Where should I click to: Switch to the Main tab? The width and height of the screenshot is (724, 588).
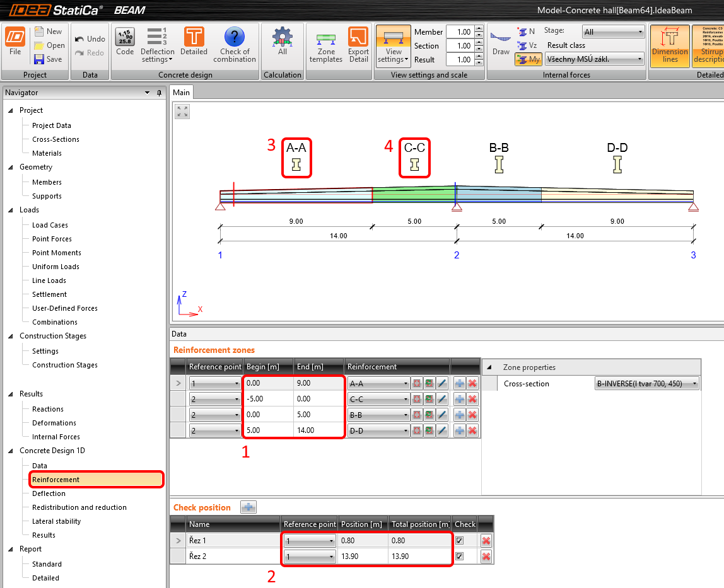181,92
